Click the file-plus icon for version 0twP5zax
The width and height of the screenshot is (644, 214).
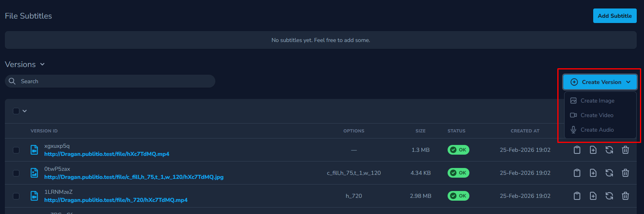[x=593, y=173]
